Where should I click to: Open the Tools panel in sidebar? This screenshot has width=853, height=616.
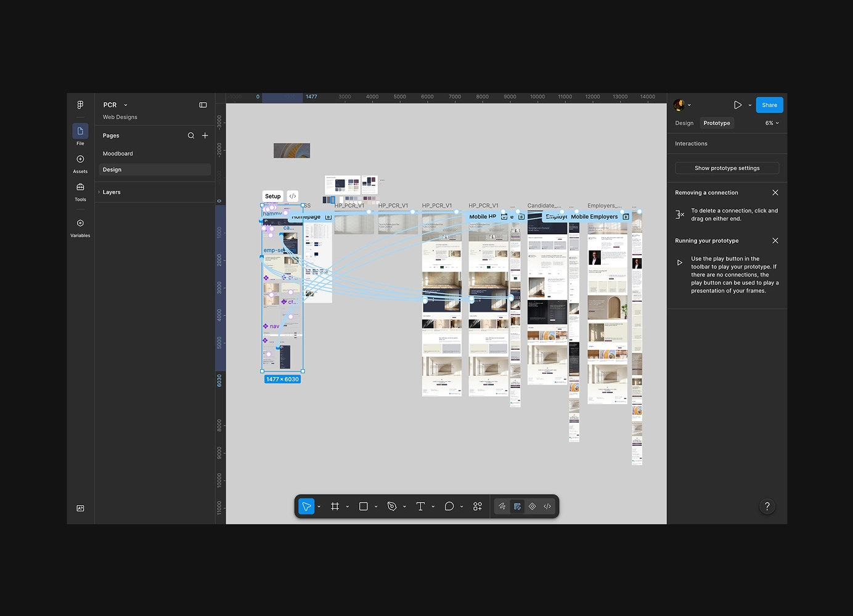pos(80,192)
